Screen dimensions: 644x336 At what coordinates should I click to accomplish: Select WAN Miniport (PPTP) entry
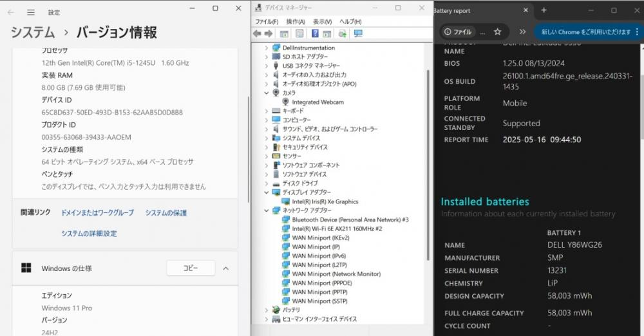(320, 292)
